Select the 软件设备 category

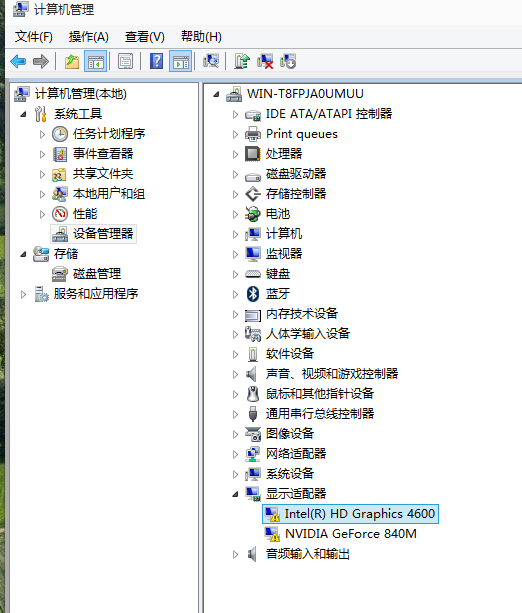(x=290, y=354)
